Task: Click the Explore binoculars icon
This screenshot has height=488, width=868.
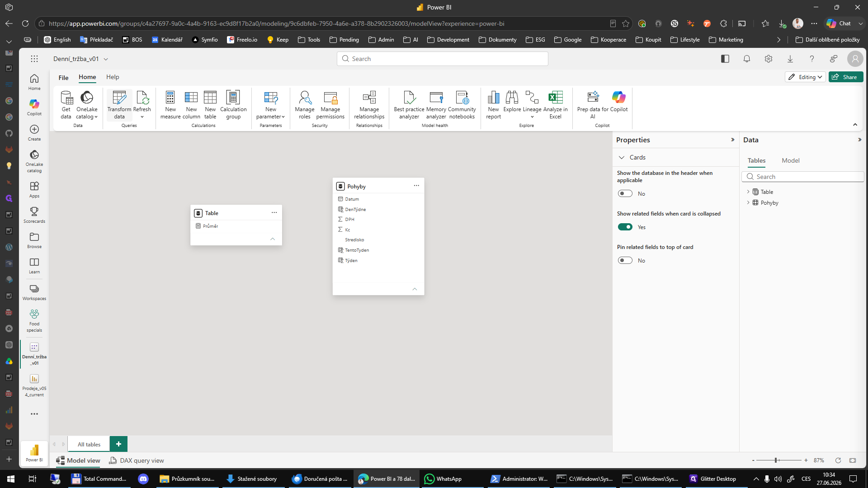Action: [x=512, y=97]
